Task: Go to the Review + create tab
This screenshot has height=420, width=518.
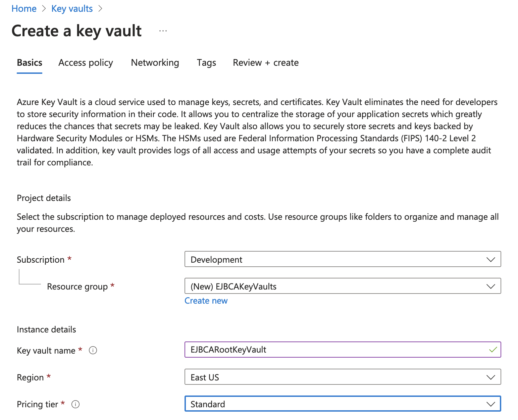Action: [265, 63]
